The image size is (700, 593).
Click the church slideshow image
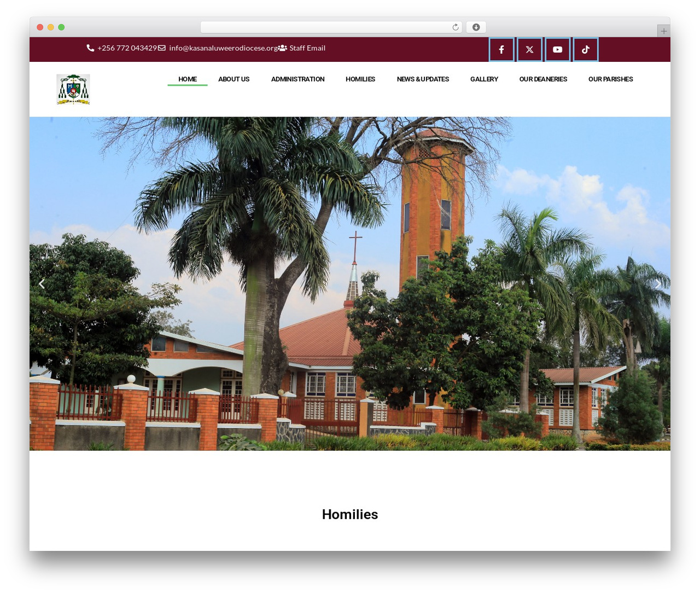click(350, 283)
